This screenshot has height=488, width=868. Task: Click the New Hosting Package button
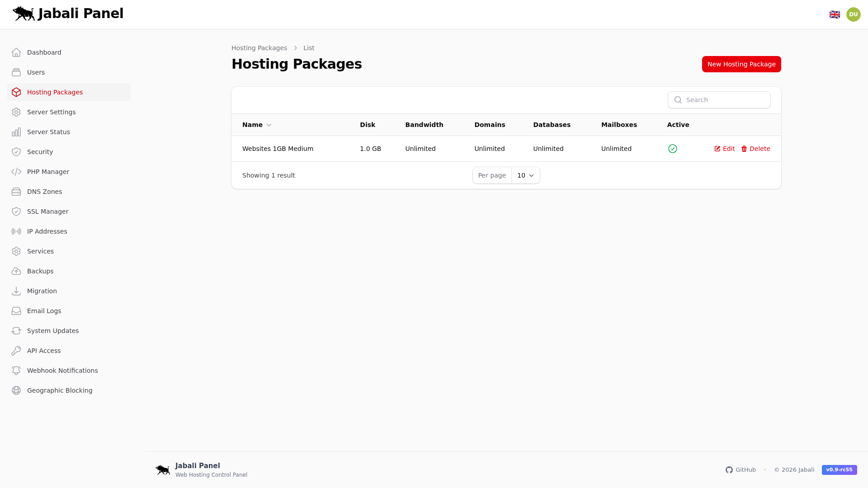click(x=741, y=64)
